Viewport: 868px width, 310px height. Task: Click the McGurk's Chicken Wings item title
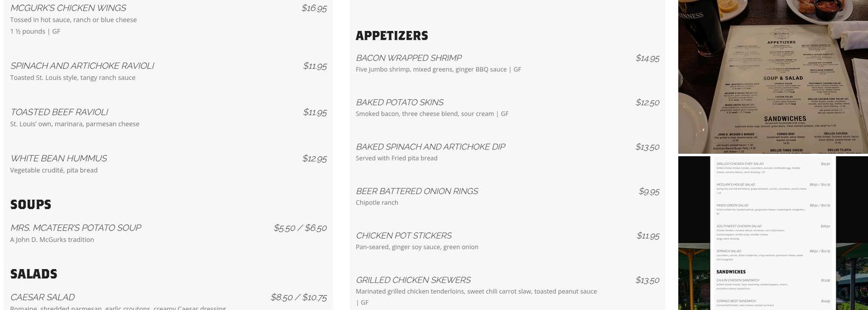click(68, 8)
